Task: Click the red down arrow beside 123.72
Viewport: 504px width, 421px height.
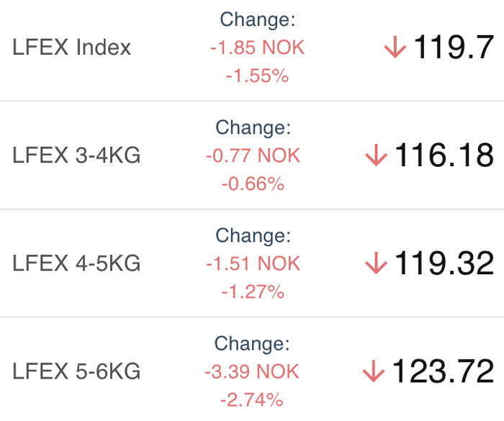Action: (x=374, y=371)
